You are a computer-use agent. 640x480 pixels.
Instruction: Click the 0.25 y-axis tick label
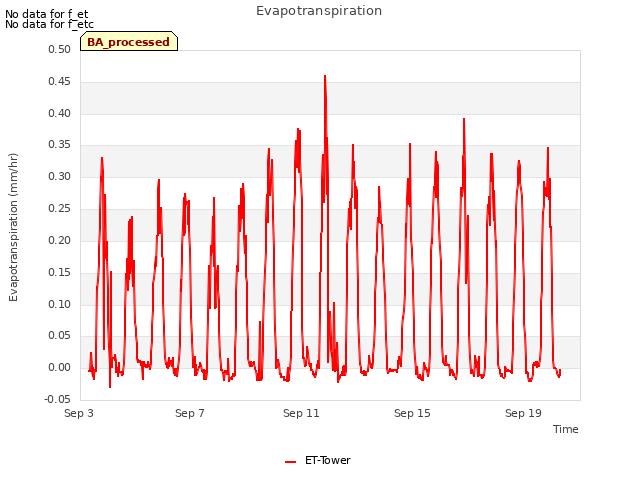60,208
